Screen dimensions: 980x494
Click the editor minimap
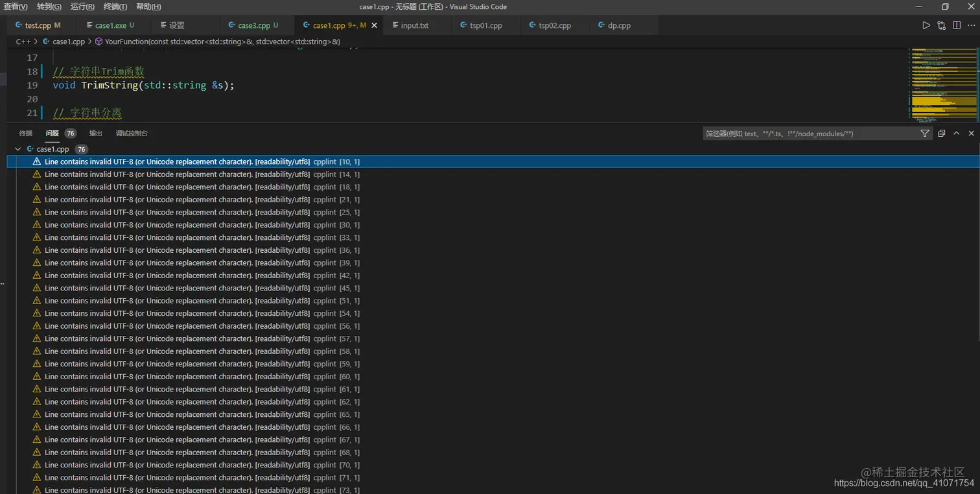(x=943, y=84)
